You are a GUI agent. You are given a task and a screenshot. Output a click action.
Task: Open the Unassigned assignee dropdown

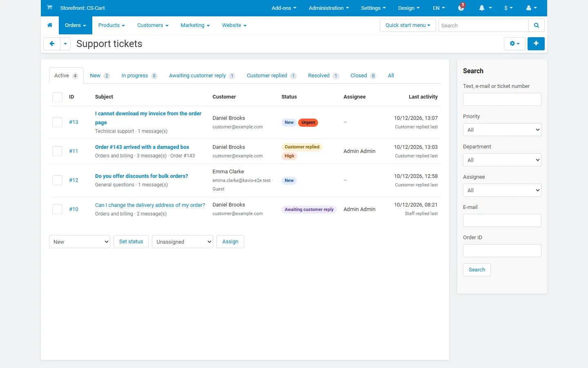[183, 242]
